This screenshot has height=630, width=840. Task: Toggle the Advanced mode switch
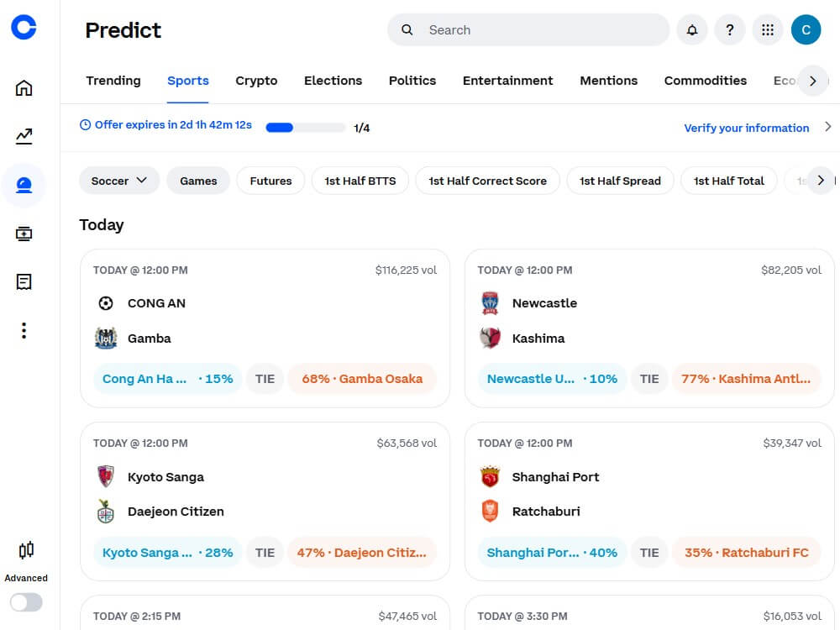click(x=26, y=602)
